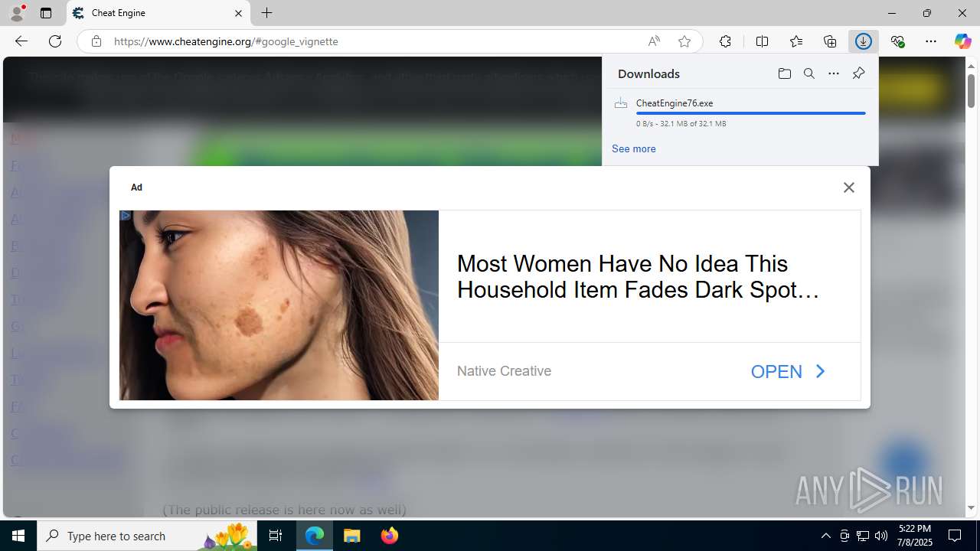Click the OPEN ad button
Image resolution: width=980 pixels, height=551 pixels.
(789, 371)
